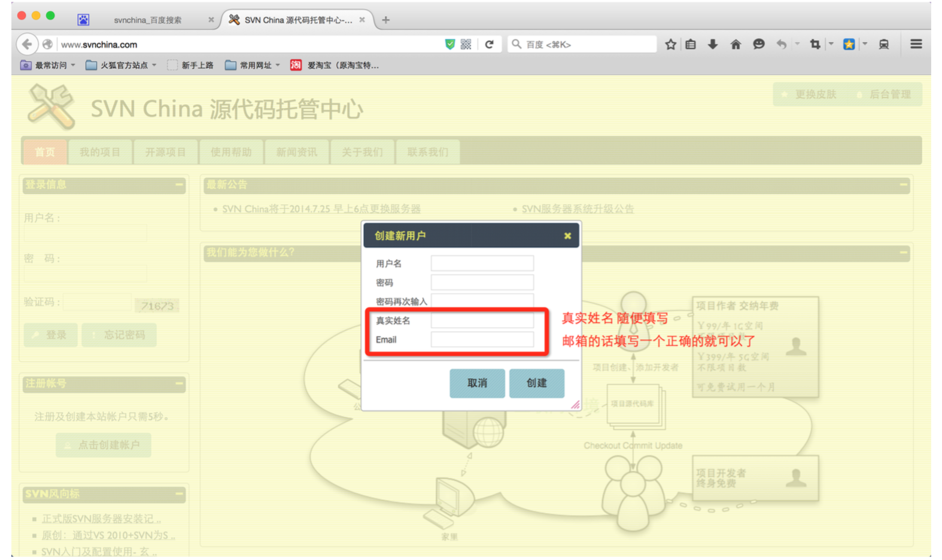Click the search magnifier icon

(x=516, y=44)
